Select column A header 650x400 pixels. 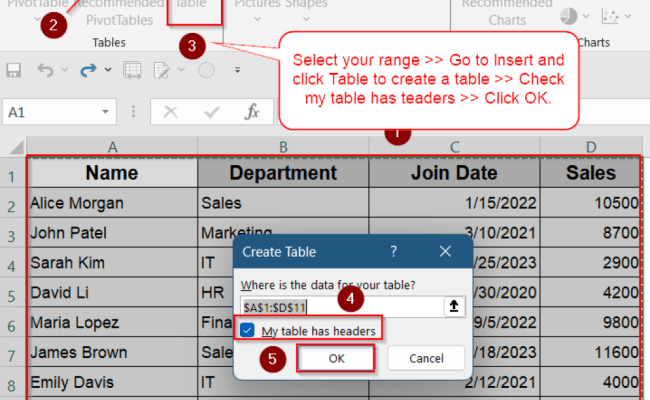coord(112,147)
